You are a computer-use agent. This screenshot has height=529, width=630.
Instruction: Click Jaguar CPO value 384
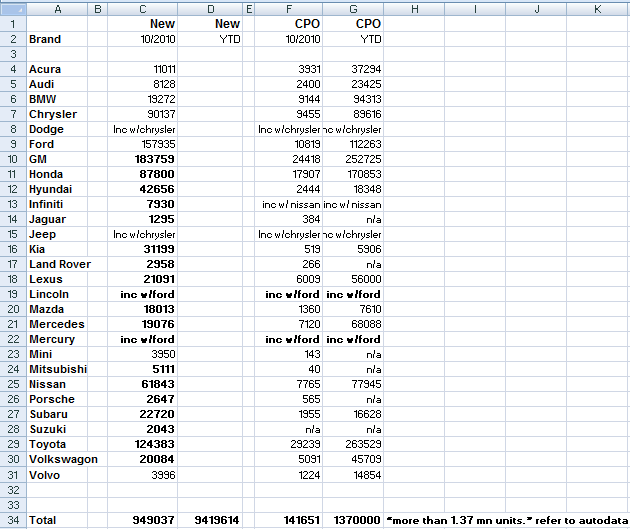point(288,219)
